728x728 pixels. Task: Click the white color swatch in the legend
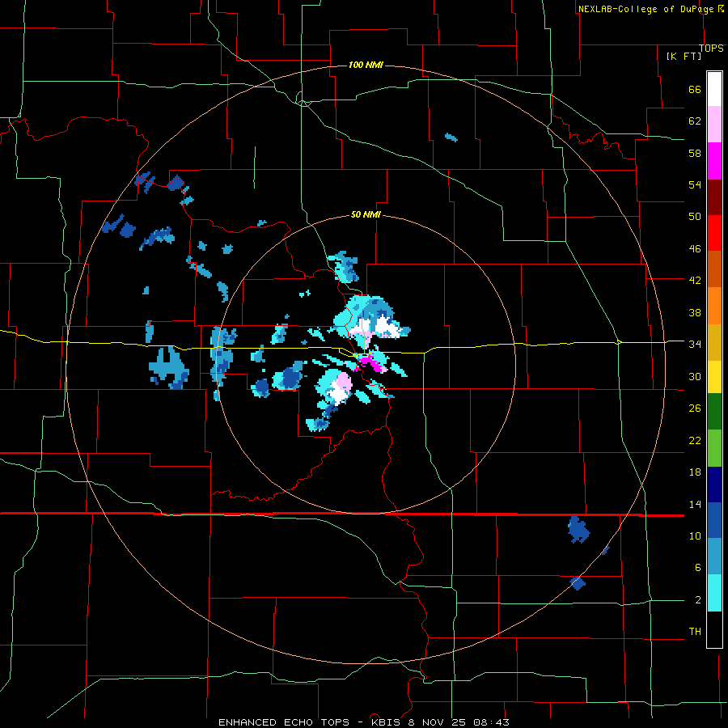tap(714, 89)
